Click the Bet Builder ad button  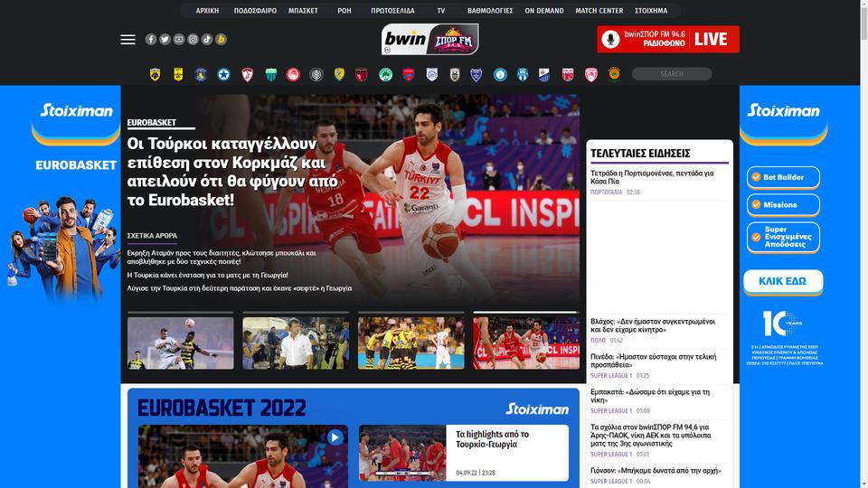[x=783, y=178]
